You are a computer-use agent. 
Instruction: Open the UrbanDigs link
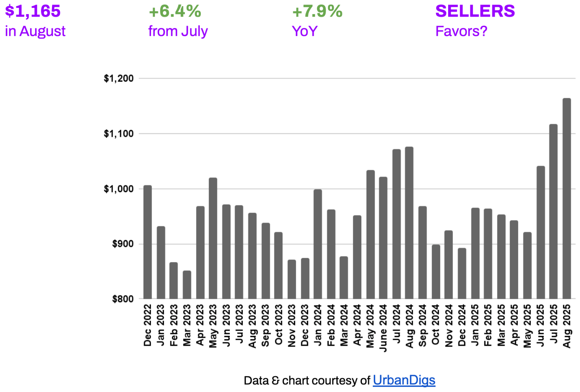click(404, 380)
